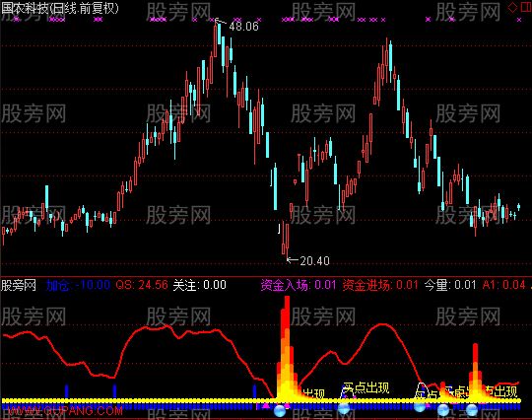This screenshot has width=532, height=420.
Task: Click the tallest red-yellow fund inflow spike
Action: point(287,348)
